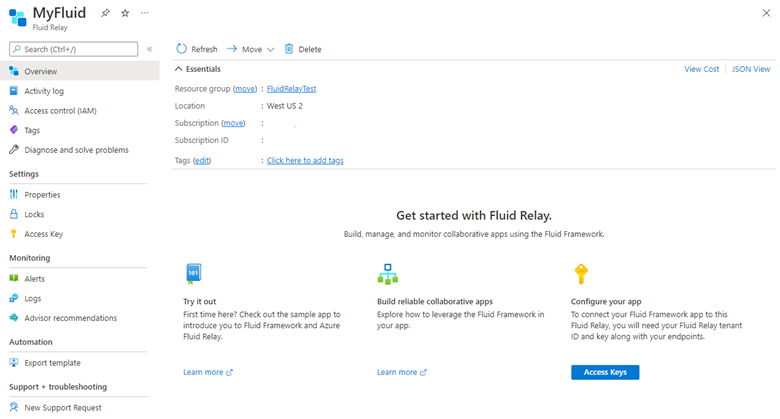Click the Refresh toolbar label

point(204,49)
